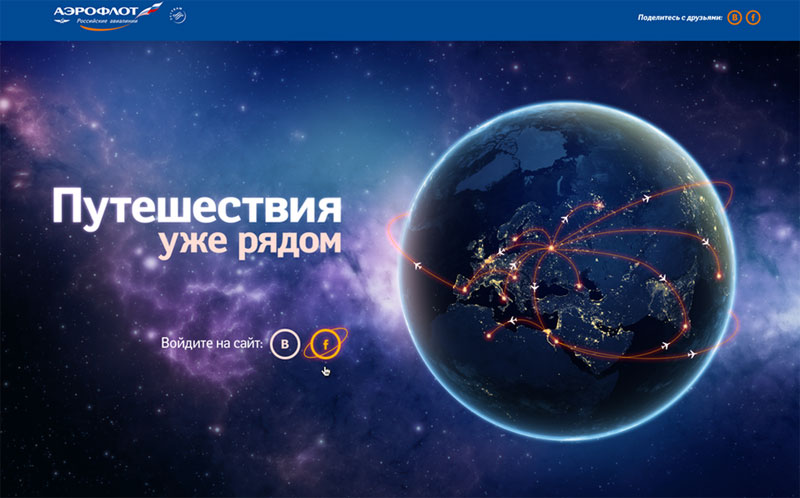Click the airplane at the globe's far right edge
The image size is (800, 498).
click(x=706, y=241)
